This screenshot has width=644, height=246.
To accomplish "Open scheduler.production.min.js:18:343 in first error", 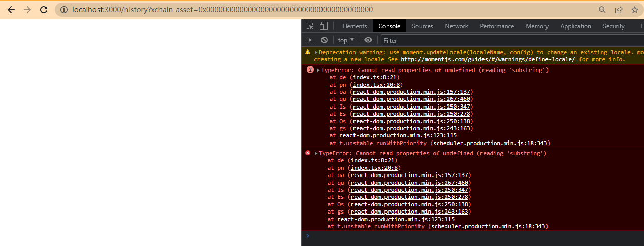I will click(490, 143).
